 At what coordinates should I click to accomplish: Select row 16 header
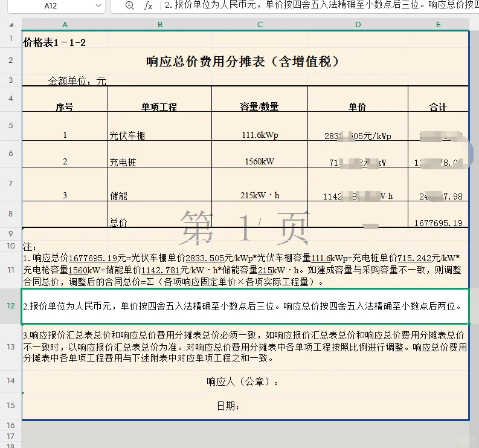point(11,426)
